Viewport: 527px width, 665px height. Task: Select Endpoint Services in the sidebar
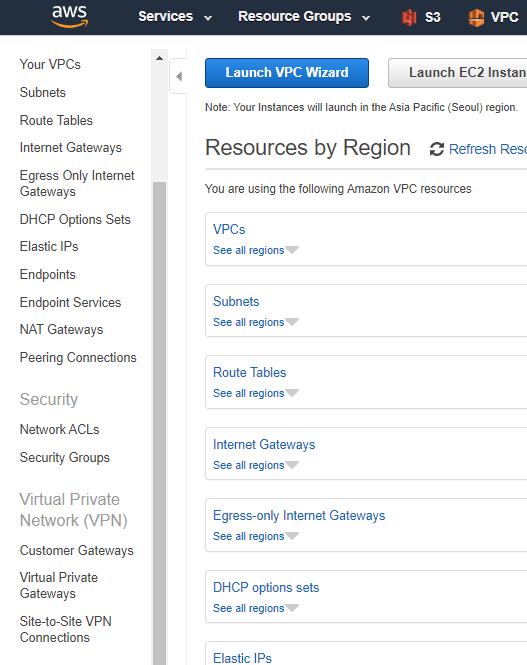(x=70, y=302)
